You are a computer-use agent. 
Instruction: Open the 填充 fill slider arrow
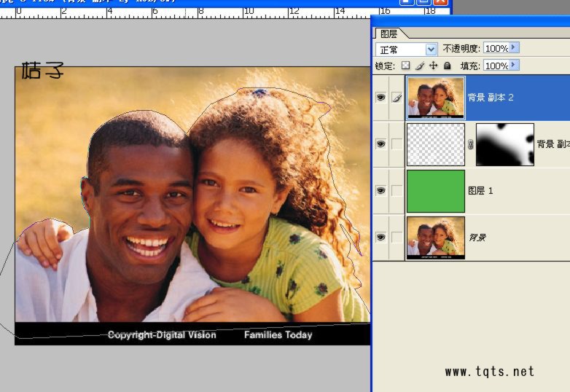point(514,65)
